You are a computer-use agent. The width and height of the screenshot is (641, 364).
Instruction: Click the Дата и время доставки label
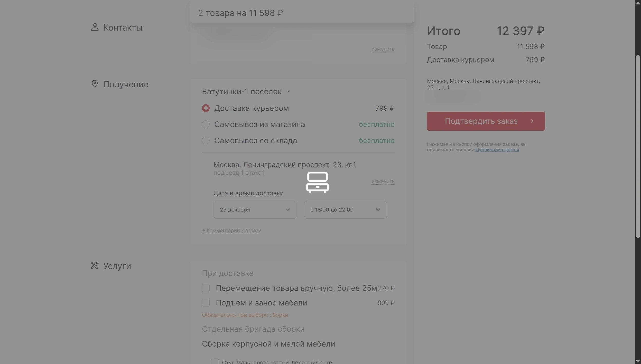(248, 193)
